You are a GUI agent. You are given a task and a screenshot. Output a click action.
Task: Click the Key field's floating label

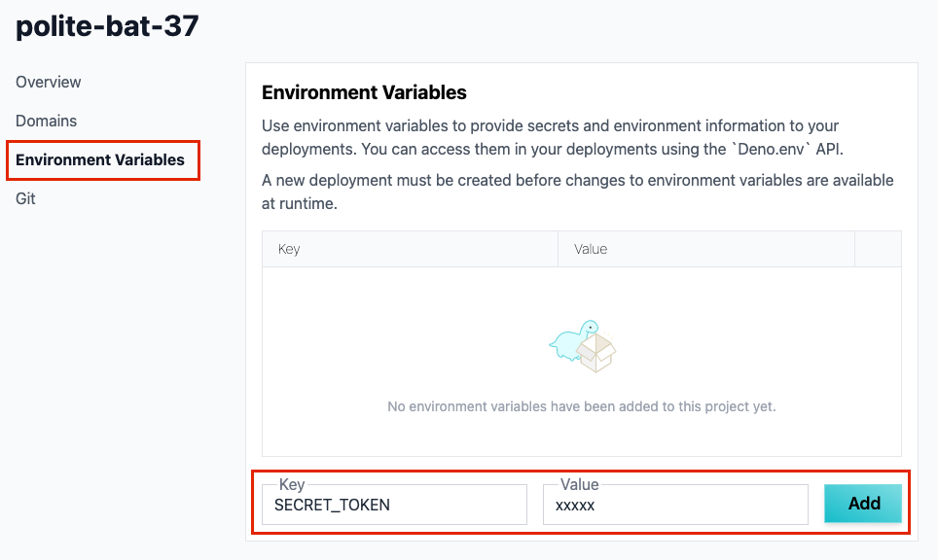point(292,484)
